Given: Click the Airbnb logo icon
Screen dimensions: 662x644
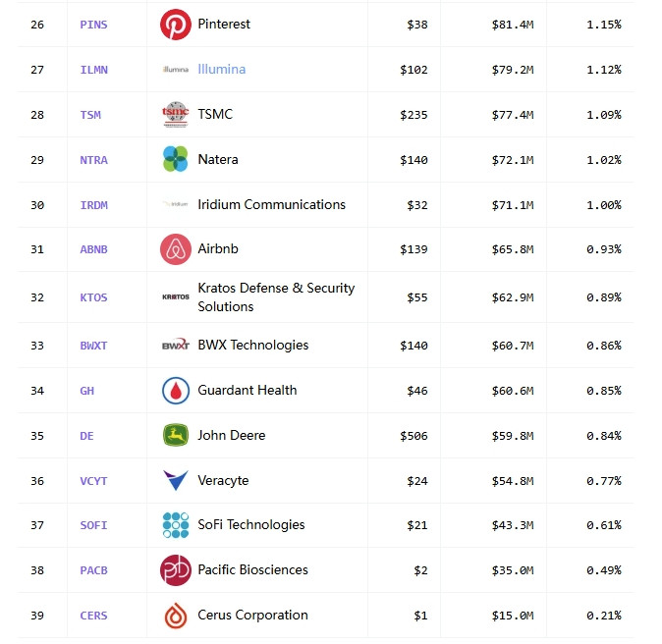Looking at the screenshot, I should click(x=176, y=249).
